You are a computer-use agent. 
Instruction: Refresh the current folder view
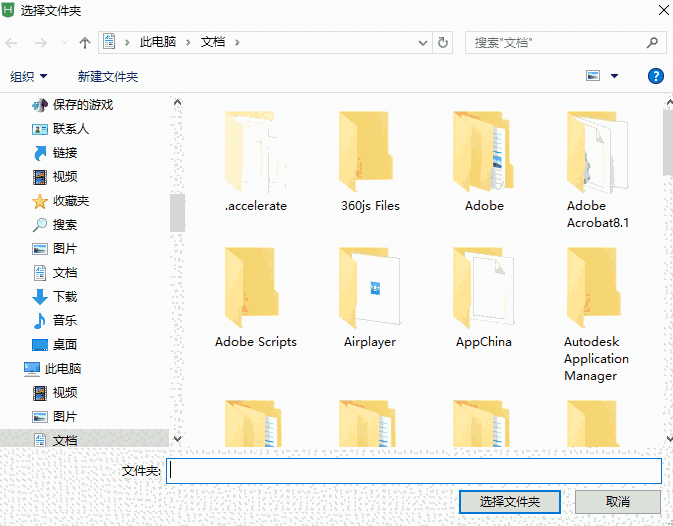click(443, 42)
